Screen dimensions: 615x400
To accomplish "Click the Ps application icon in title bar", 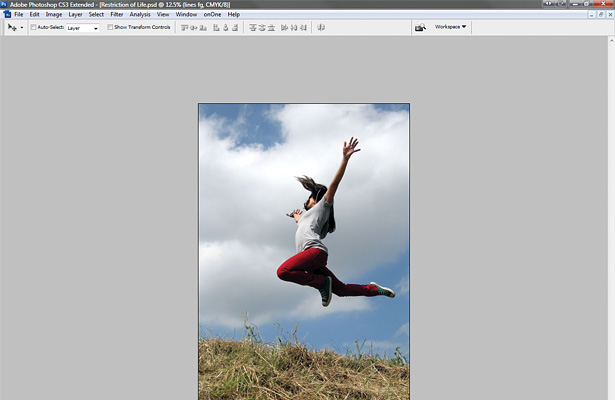I will [x=4, y=4].
